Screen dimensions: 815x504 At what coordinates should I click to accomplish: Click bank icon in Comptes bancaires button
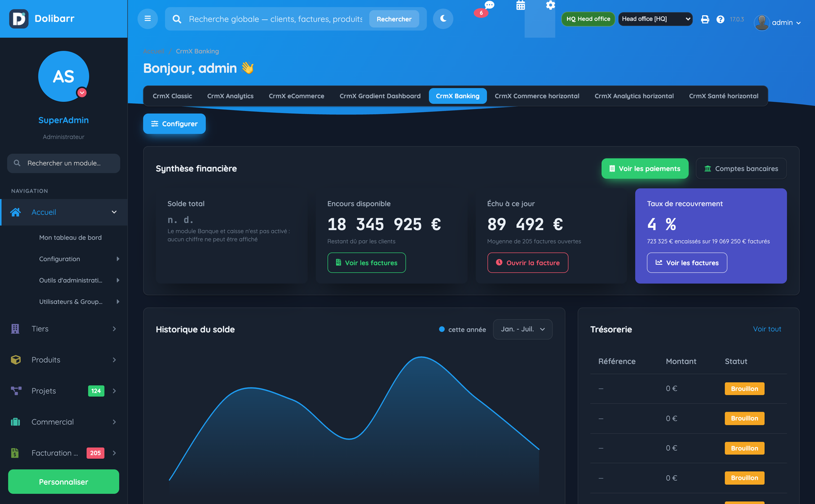coord(708,169)
